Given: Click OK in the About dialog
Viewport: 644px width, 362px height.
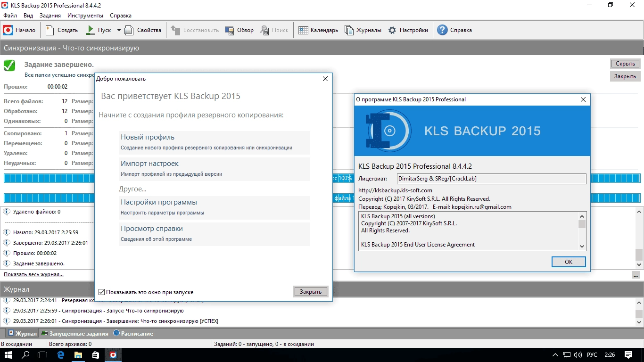Looking at the screenshot, I should tap(569, 262).
